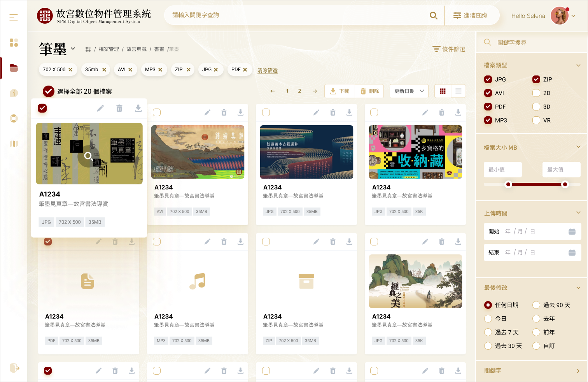Check the 2D file type
Viewport: 588px width, 382px height.
coord(536,93)
